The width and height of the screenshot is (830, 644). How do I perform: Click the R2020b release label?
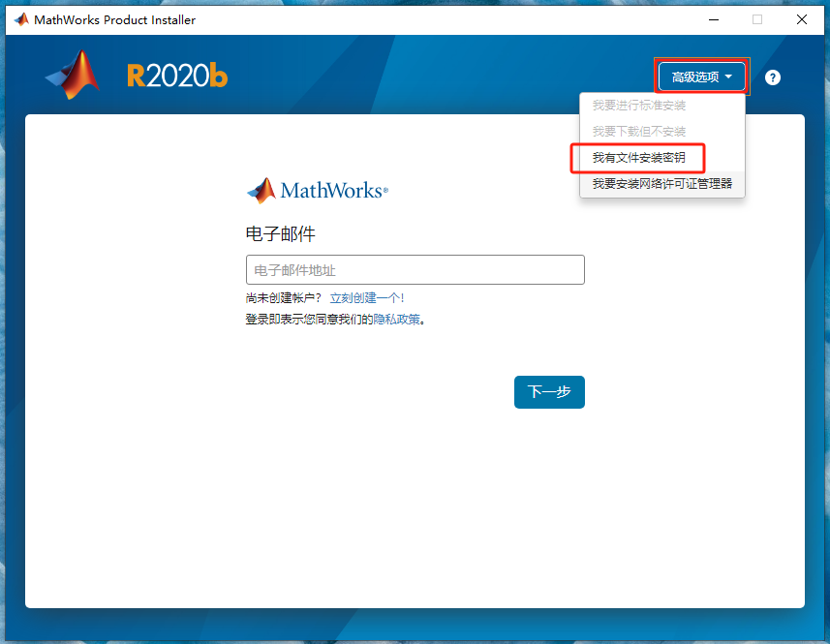(x=177, y=76)
